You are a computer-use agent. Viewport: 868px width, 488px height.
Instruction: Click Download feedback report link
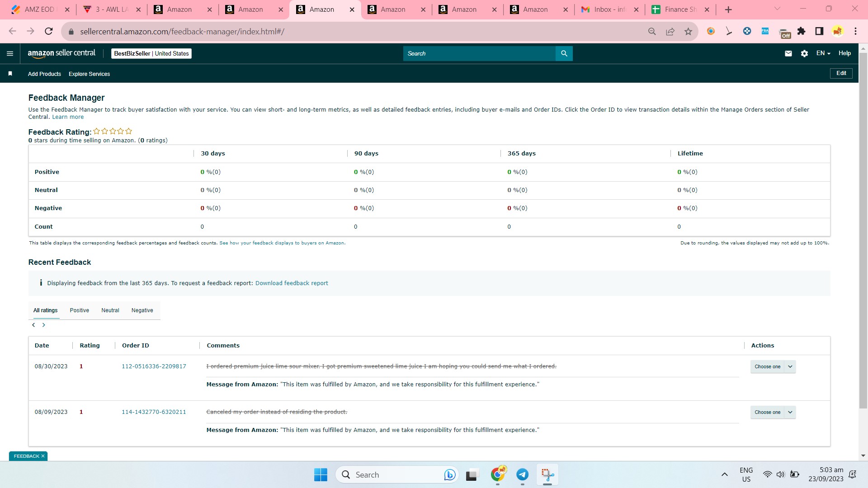click(x=292, y=283)
